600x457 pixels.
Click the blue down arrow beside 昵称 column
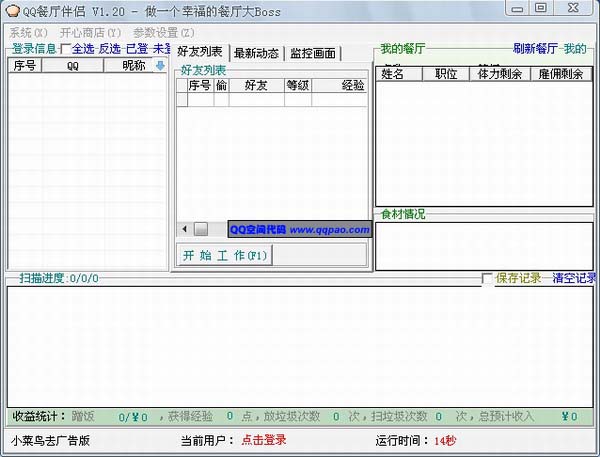click(160, 66)
